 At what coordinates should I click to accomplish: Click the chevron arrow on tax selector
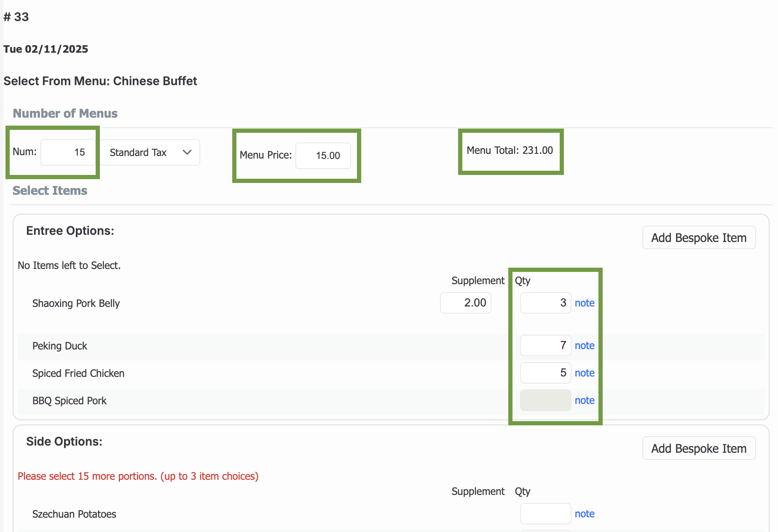pos(187,152)
